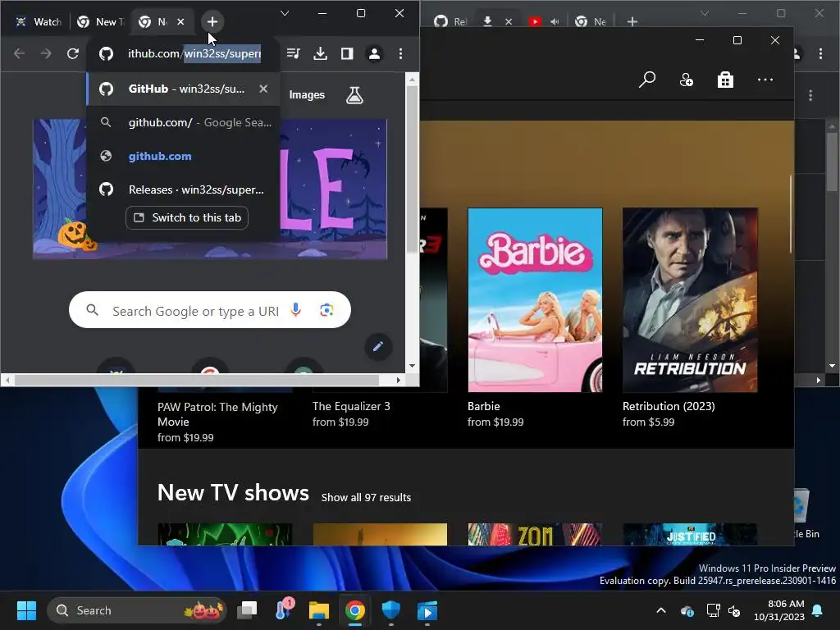Open File Explorer from taskbar
Image resolution: width=840 pixels, height=630 pixels.
[319, 610]
